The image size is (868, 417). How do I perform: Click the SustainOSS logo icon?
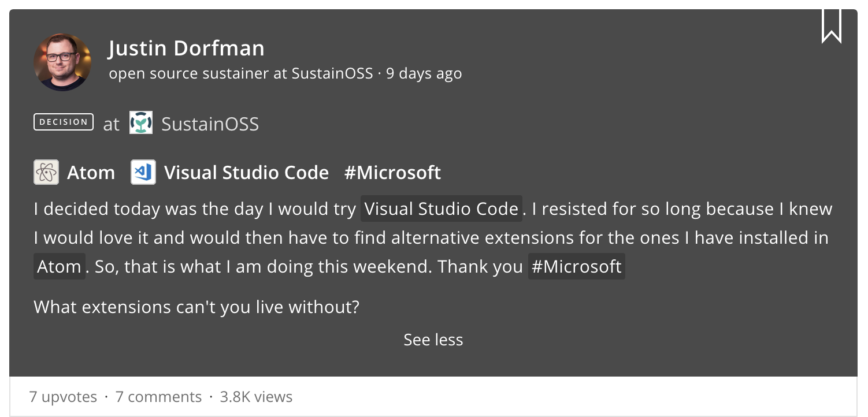pos(141,123)
